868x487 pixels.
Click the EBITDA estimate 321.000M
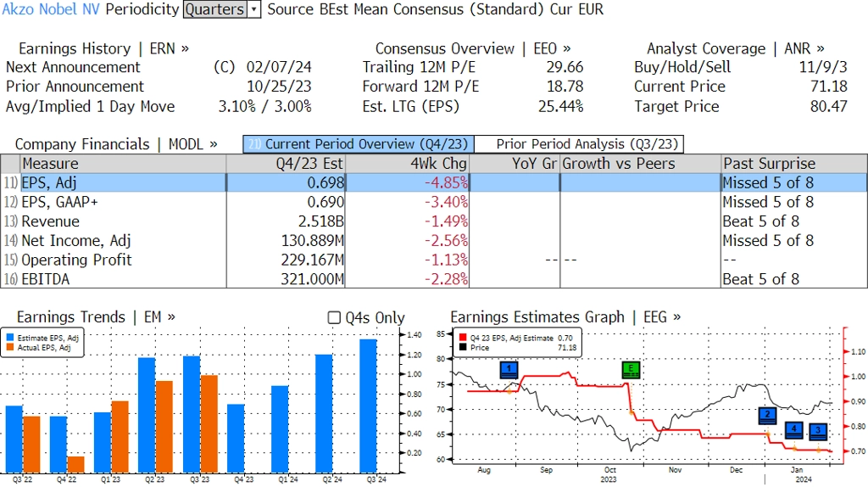click(x=312, y=278)
